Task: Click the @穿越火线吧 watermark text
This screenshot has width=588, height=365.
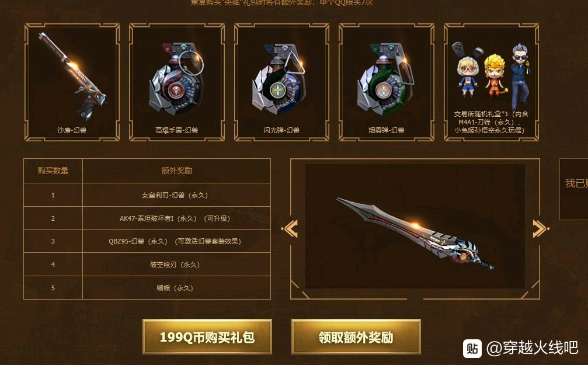Action: [532, 347]
